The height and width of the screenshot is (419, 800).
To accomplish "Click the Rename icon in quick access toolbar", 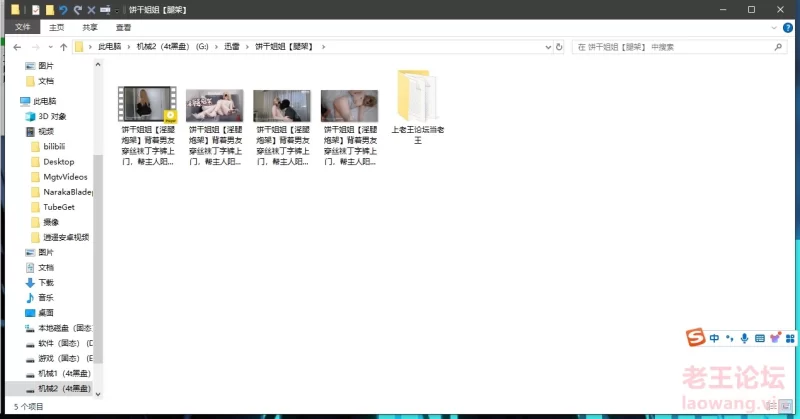I will [x=105, y=10].
